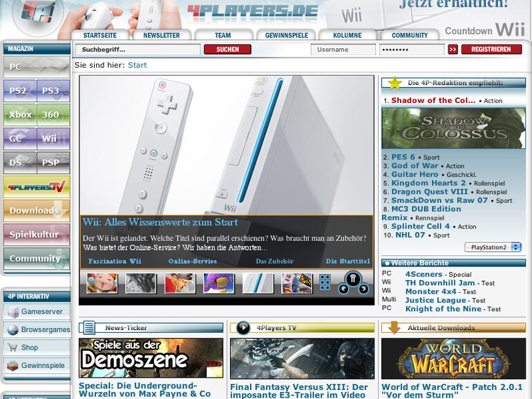Select the Wii console slideshow thumbnail
The width and height of the screenshot is (532, 399).
pos(258,283)
